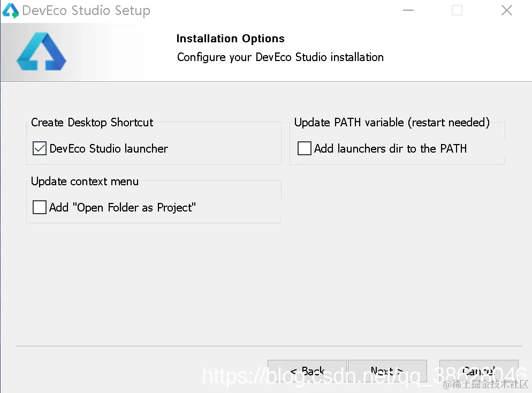Click the "Installation Options" heading
The height and width of the screenshot is (393, 532).
point(230,39)
